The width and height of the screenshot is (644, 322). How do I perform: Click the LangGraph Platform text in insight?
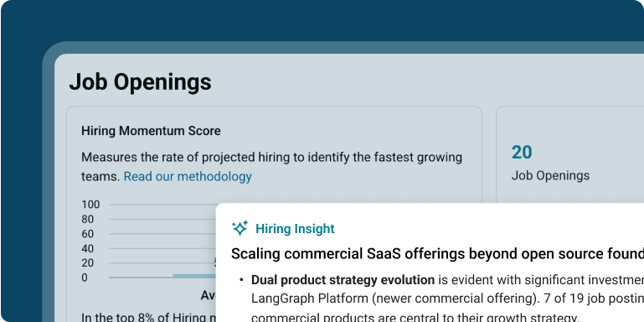coord(310,299)
